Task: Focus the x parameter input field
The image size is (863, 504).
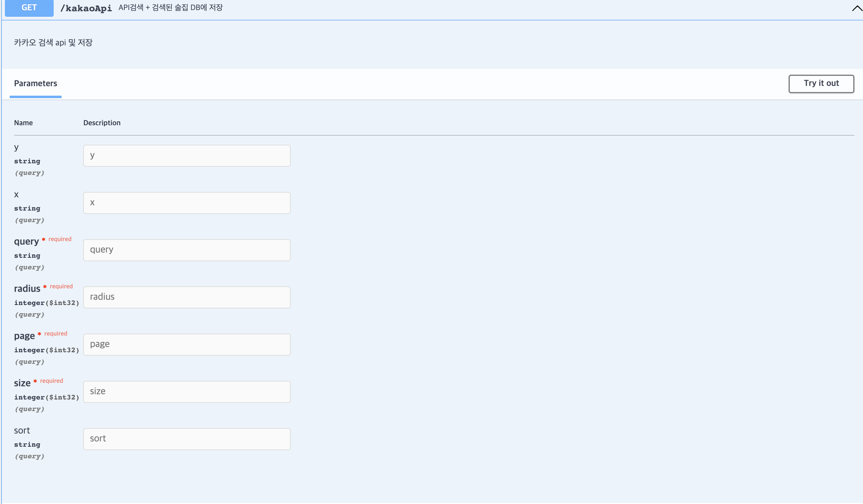Action: pyautogui.click(x=187, y=203)
